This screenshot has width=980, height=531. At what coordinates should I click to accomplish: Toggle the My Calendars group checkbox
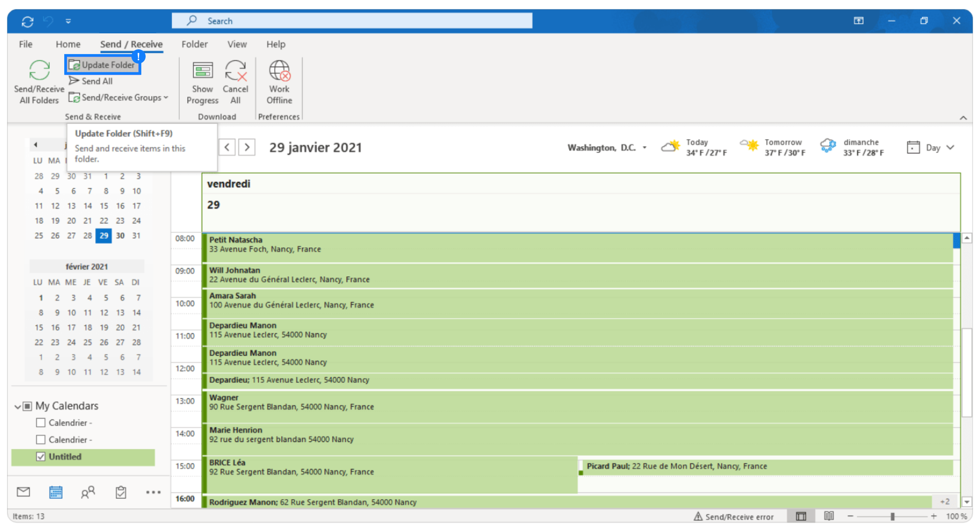click(x=27, y=406)
